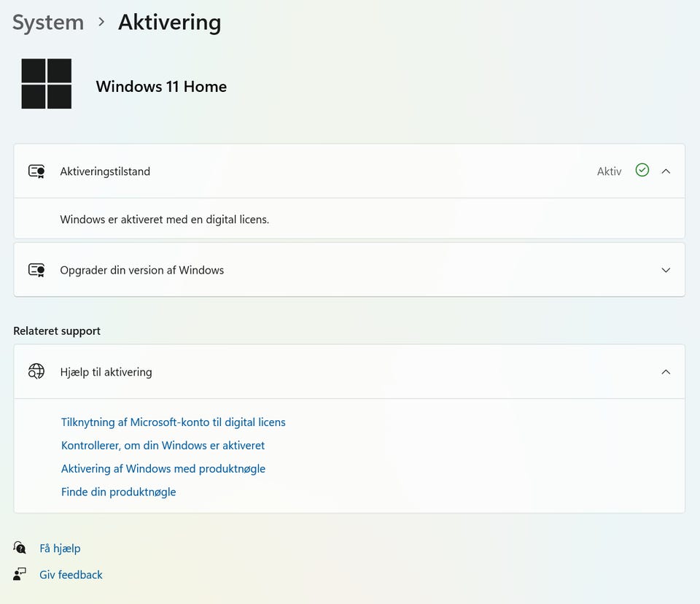Click the Windows 11 logo icon

(47, 84)
